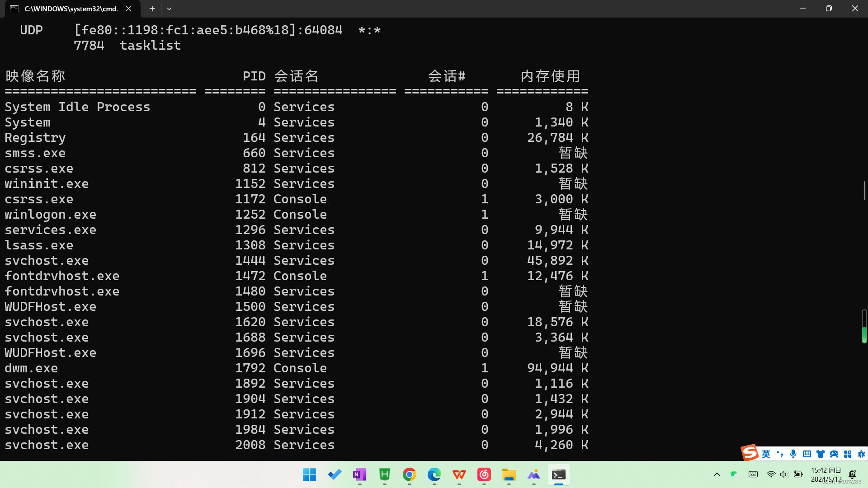Close the cmd.exe tab
868x488 pixels.
tap(128, 9)
